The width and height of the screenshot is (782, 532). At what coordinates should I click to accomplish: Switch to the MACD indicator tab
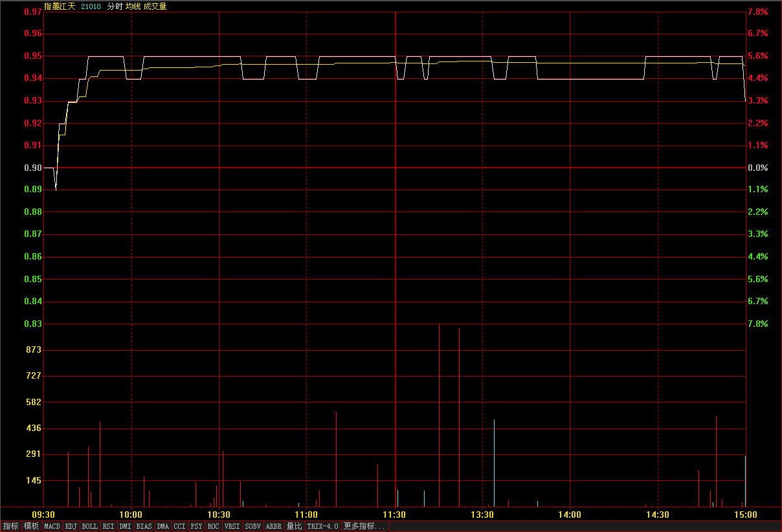click(x=52, y=526)
